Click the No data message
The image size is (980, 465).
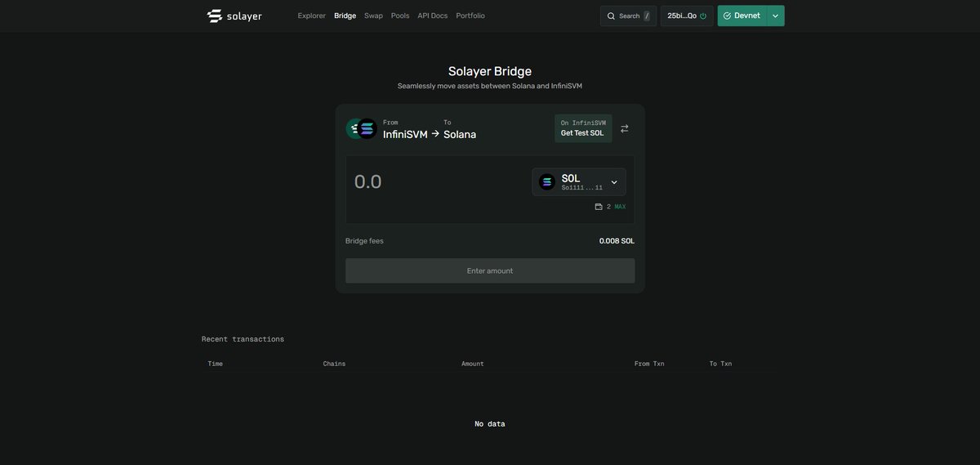point(490,424)
